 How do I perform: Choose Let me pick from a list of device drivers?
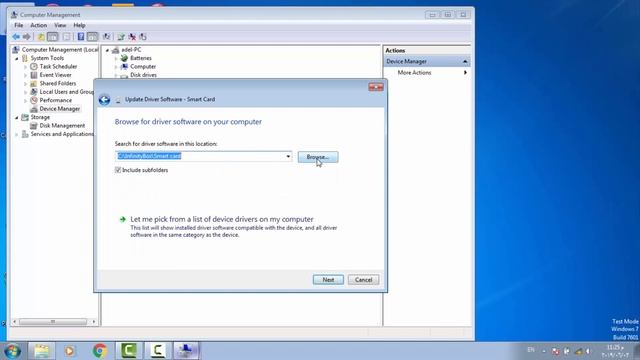222,219
